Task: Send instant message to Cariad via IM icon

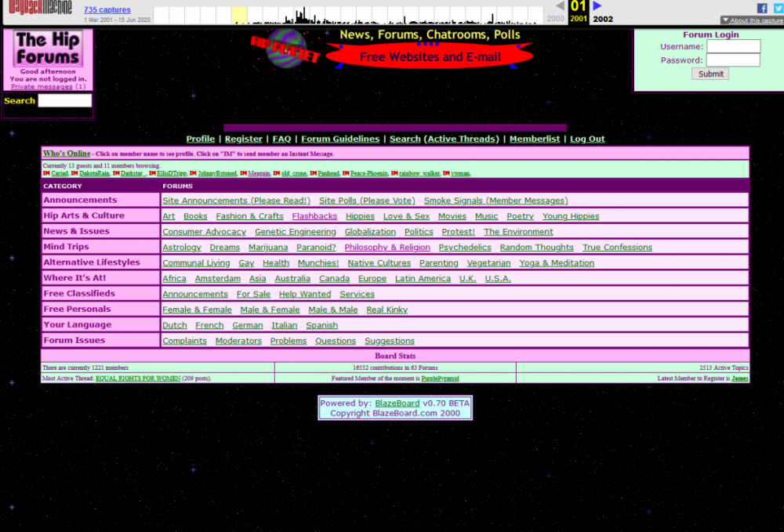Action: [46, 173]
